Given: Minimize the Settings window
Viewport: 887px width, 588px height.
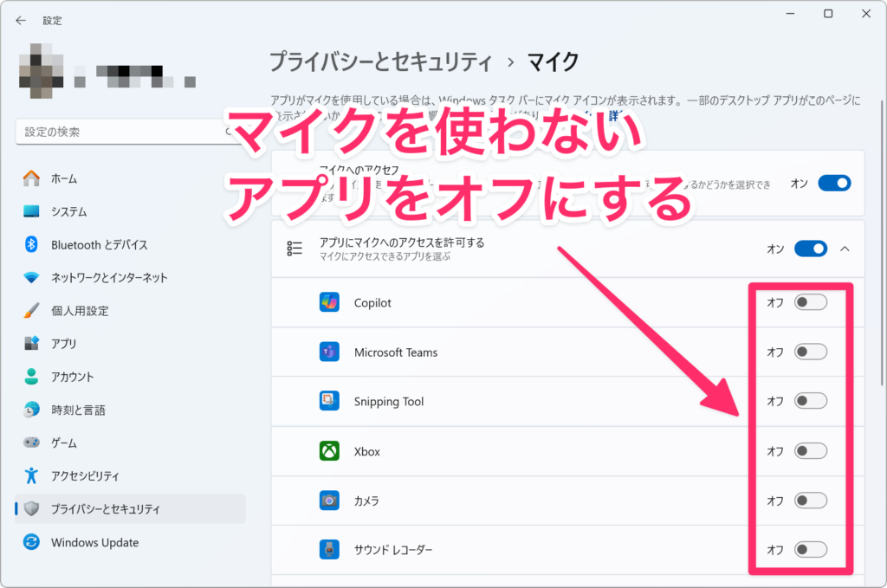Looking at the screenshot, I should pyautogui.click(x=790, y=14).
